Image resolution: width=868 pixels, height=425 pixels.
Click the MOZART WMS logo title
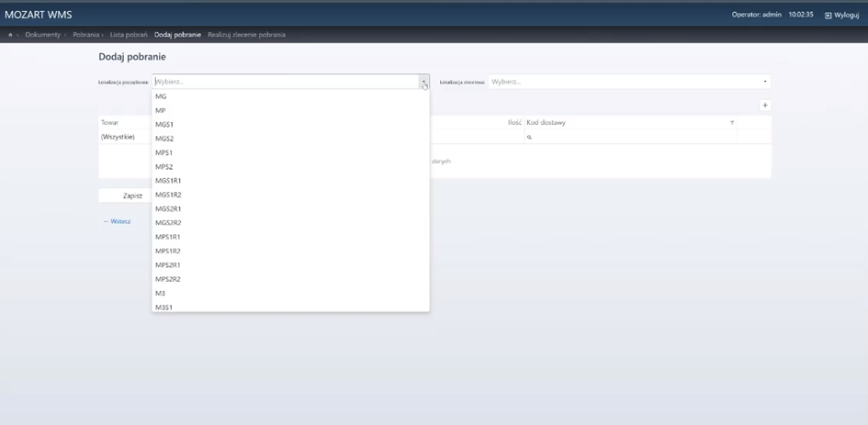tap(39, 15)
